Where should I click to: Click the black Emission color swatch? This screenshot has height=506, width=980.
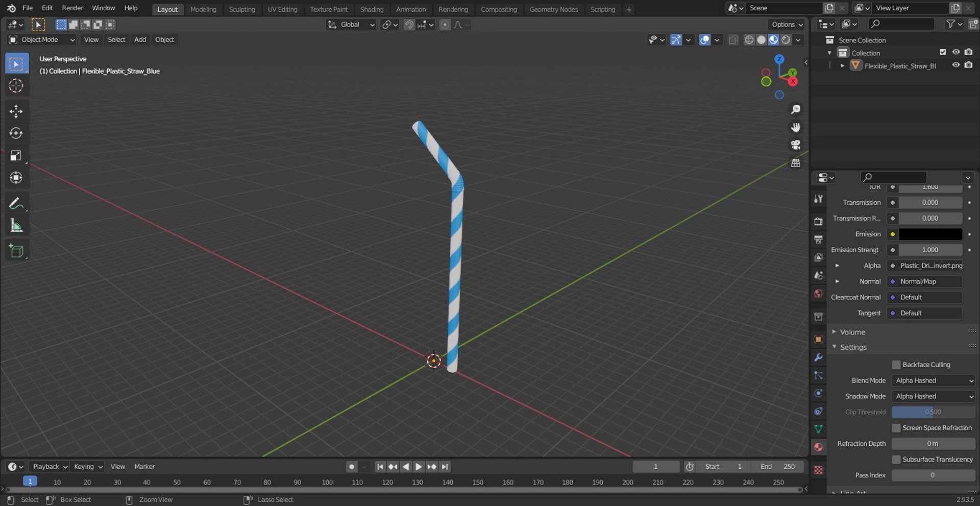point(930,234)
